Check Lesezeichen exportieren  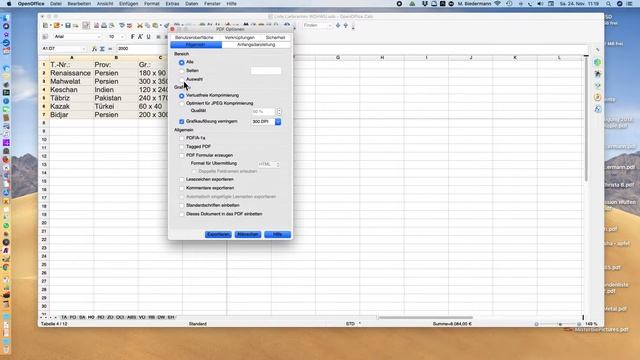(x=182, y=180)
